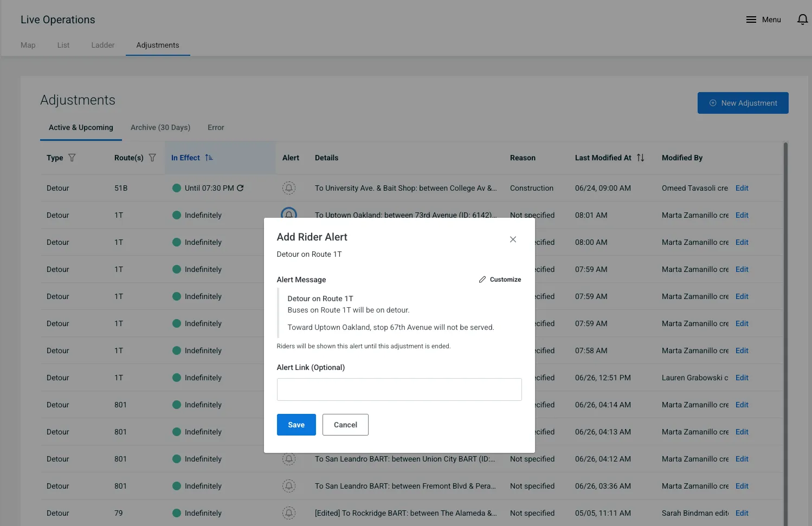This screenshot has width=812, height=526.
Task: Click route '79' cell
Action: click(x=119, y=513)
